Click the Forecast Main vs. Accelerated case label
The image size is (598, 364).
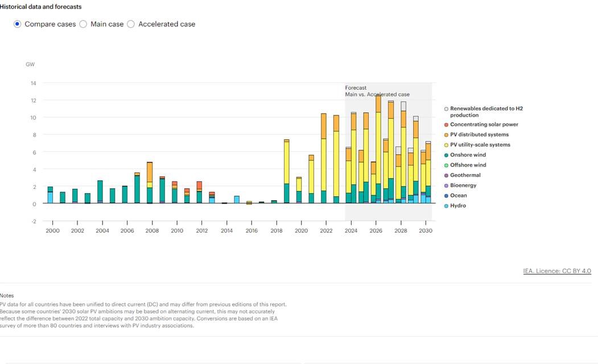coord(377,92)
